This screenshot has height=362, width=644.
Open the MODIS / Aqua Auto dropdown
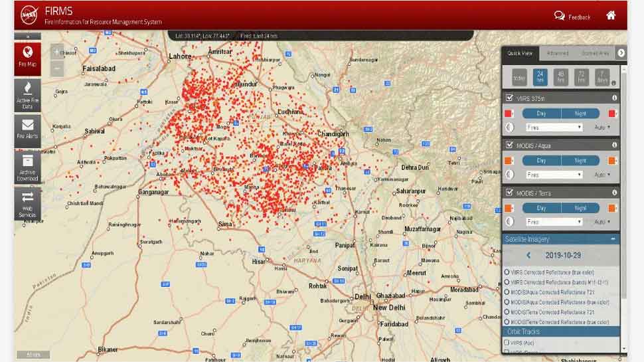[602, 175]
